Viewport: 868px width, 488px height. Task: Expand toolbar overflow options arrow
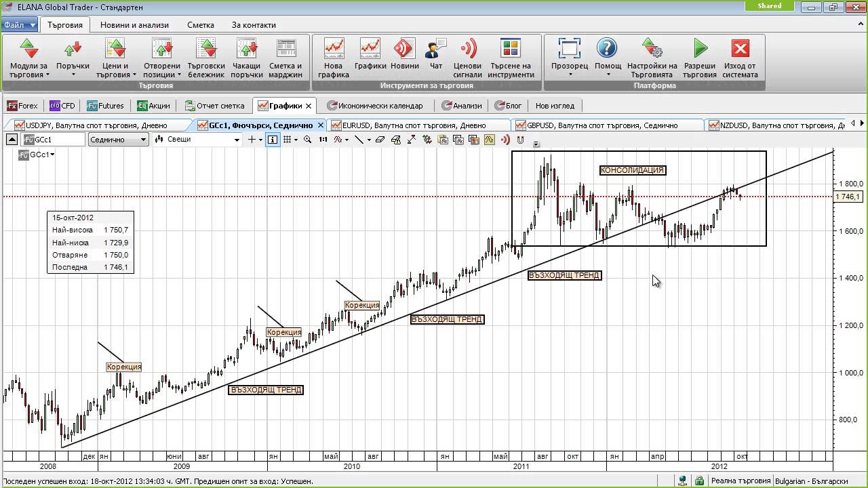tap(536, 144)
